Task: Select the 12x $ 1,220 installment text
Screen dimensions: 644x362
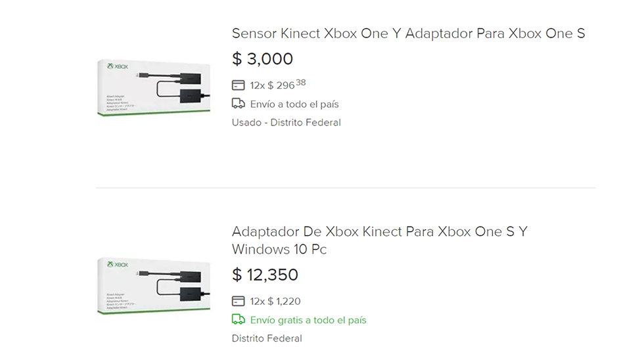Action: (275, 302)
